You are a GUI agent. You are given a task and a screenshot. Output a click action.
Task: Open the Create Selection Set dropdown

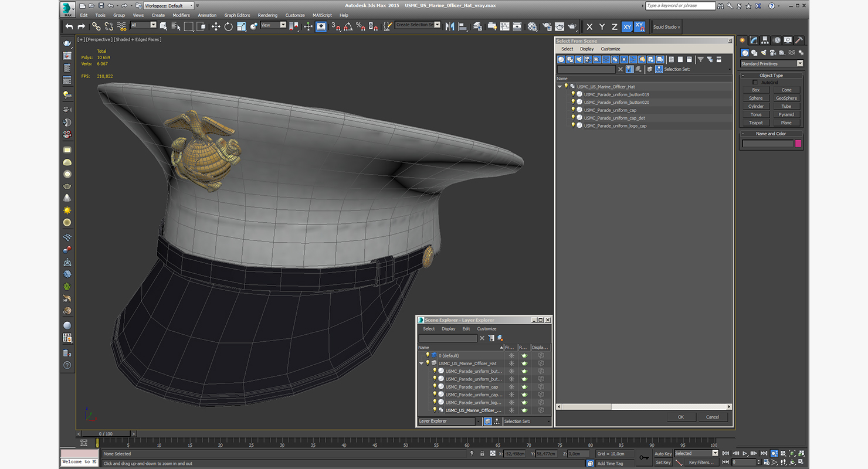click(418, 25)
